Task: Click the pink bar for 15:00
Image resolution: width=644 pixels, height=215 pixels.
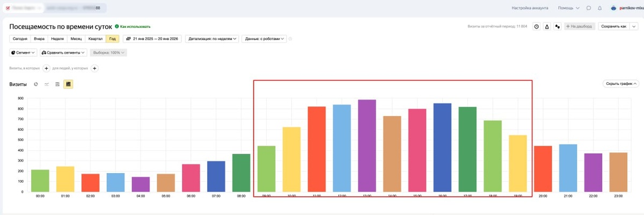Action: pyautogui.click(x=418, y=150)
